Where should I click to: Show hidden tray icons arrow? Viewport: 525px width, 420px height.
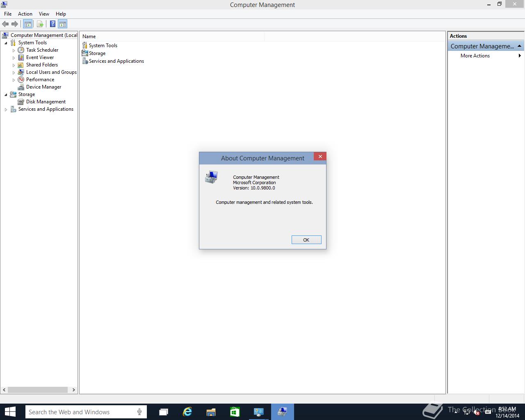click(456, 412)
